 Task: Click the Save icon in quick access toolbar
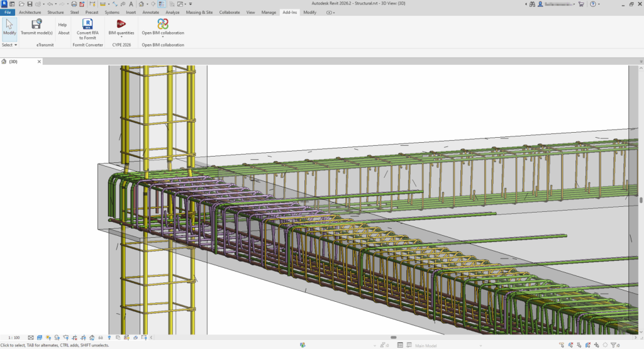[30, 4]
